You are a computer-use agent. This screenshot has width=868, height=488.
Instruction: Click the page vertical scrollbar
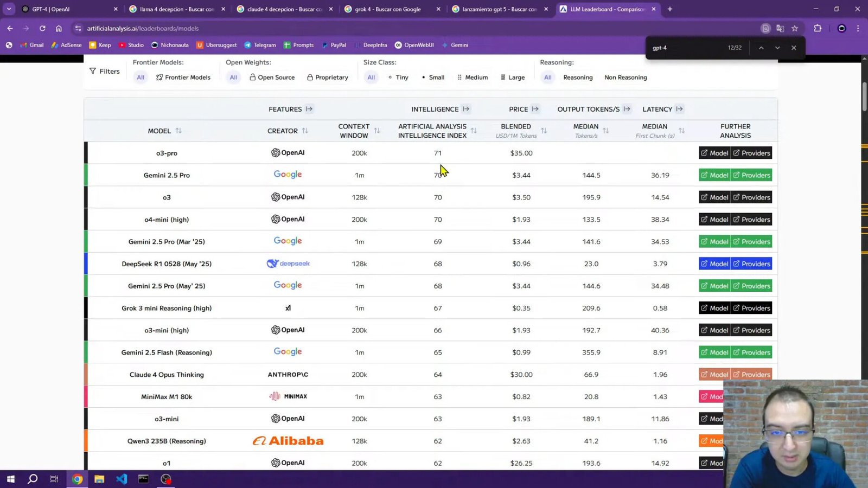pos(864,97)
